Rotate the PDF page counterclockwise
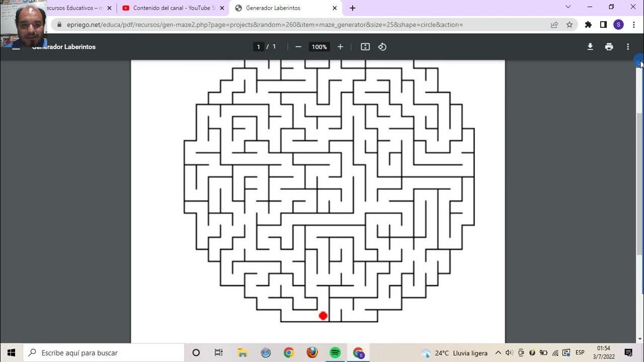644x362 pixels. pyautogui.click(x=382, y=47)
